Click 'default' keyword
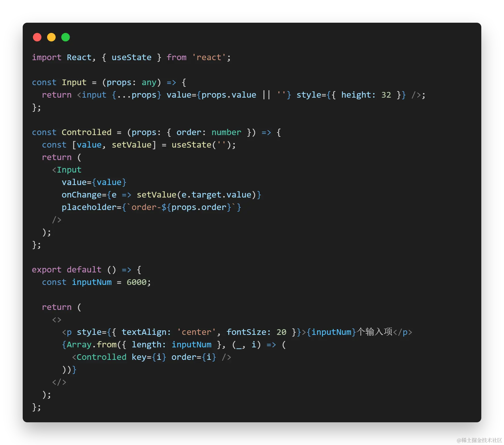 click(84, 270)
